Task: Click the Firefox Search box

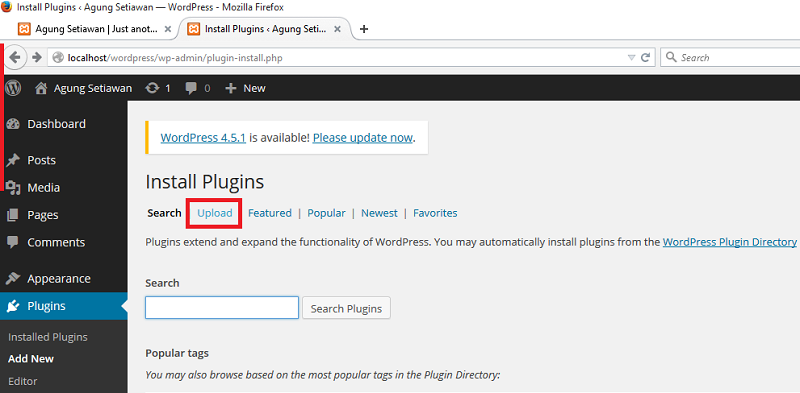Action: coord(730,58)
